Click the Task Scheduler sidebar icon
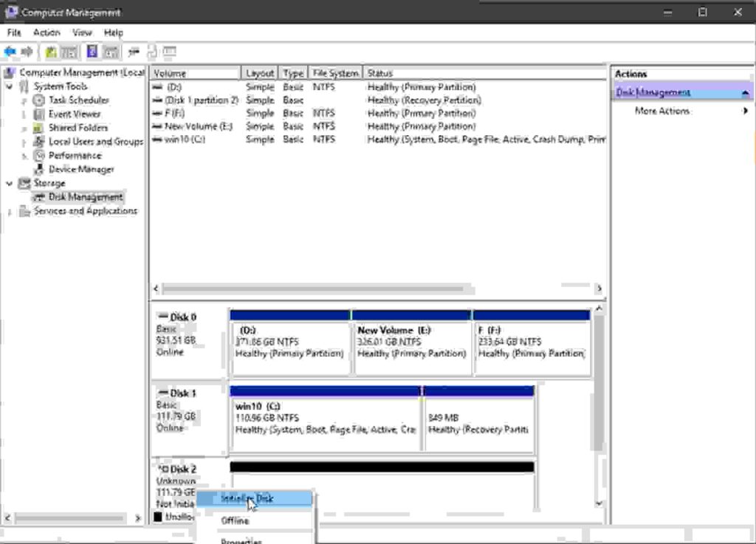The image size is (756, 544). [x=40, y=100]
